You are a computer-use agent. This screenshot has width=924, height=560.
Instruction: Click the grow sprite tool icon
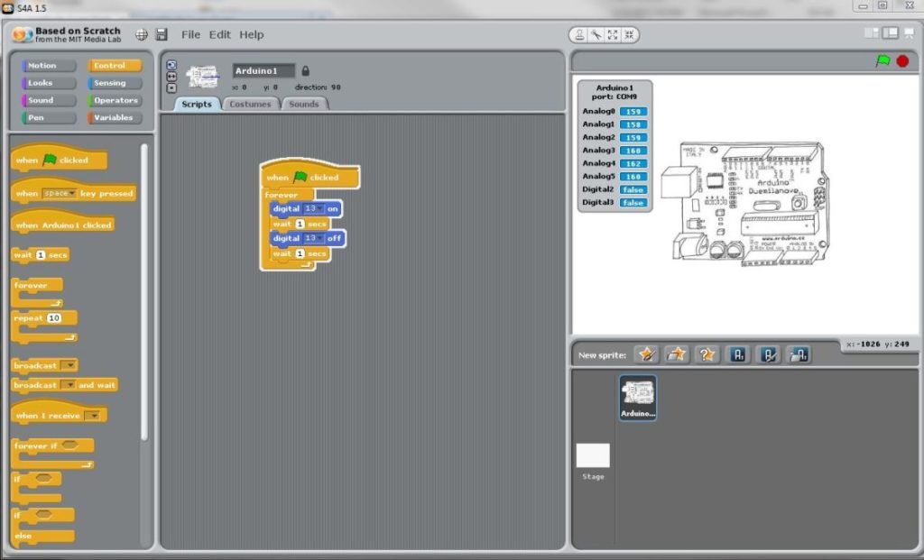(613, 35)
